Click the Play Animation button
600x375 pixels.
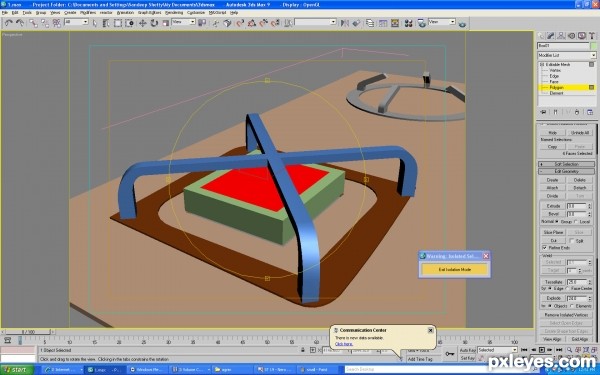(x=541, y=350)
